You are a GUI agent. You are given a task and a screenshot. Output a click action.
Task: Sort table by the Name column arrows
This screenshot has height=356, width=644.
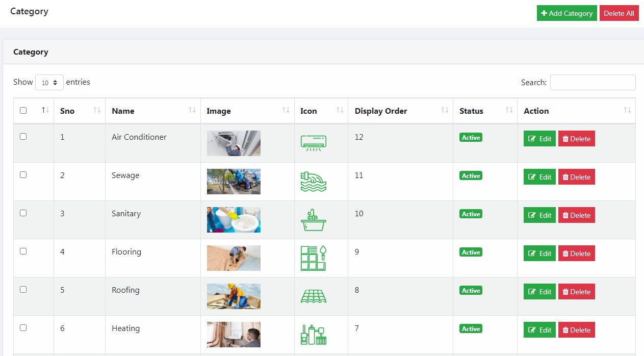[x=192, y=111]
